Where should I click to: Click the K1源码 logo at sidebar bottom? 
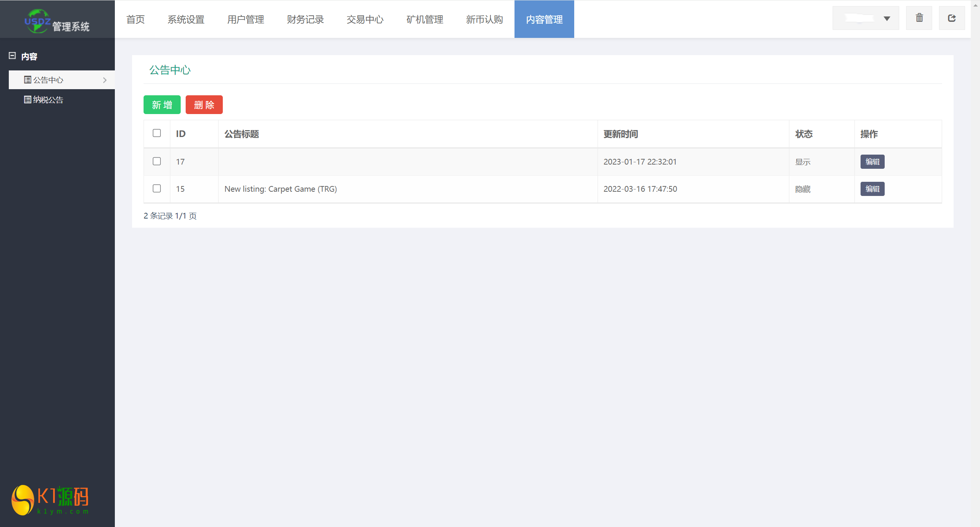[x=50, y=500]
